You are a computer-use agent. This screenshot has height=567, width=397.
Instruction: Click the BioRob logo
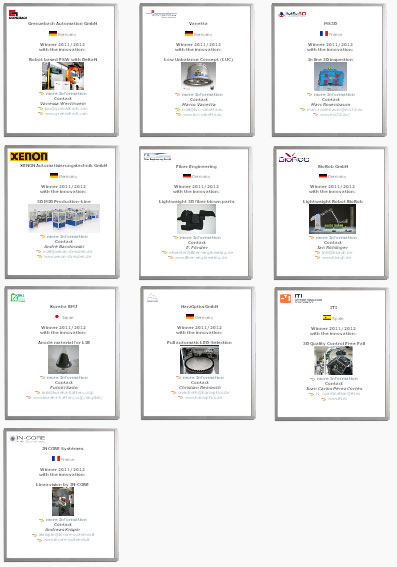click(x=294, y=158)
